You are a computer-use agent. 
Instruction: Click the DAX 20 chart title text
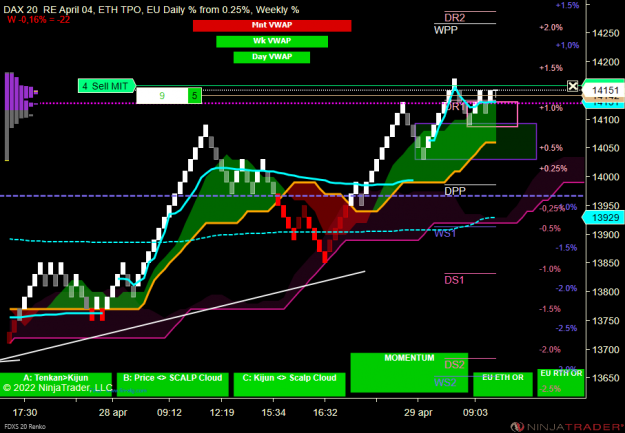[151, 10]
